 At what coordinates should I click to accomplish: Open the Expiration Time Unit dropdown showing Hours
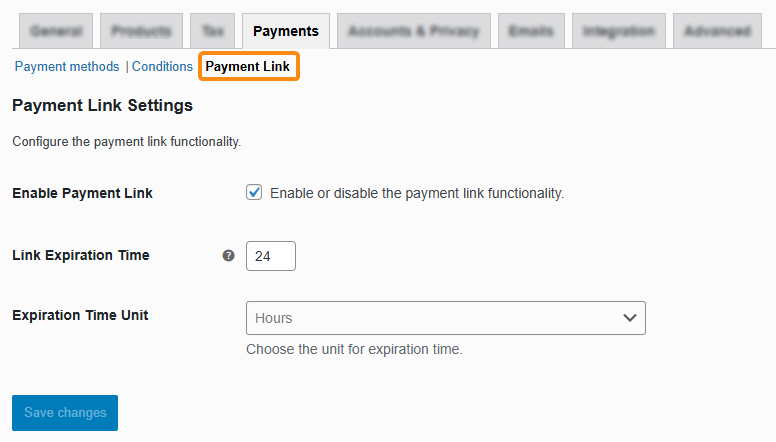[x=445, y=318]
